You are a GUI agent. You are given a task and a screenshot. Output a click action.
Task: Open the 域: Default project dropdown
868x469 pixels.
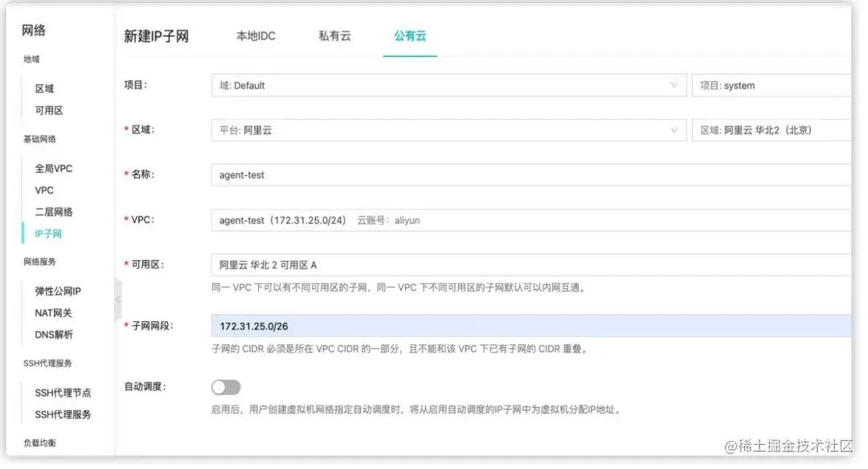446,84
